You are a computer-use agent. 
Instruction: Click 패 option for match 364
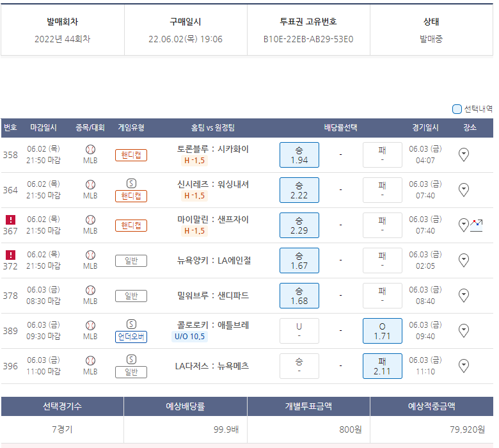382,190
